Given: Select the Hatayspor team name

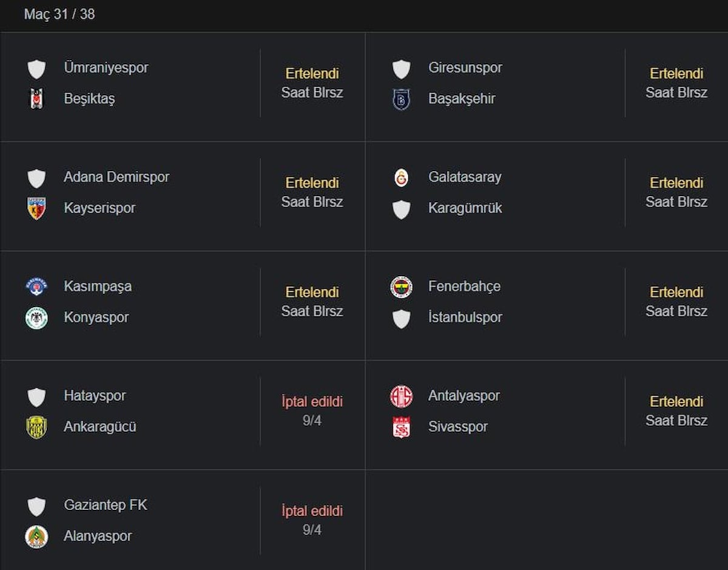Looking at the screenshot, I should [x=95, y=395].
